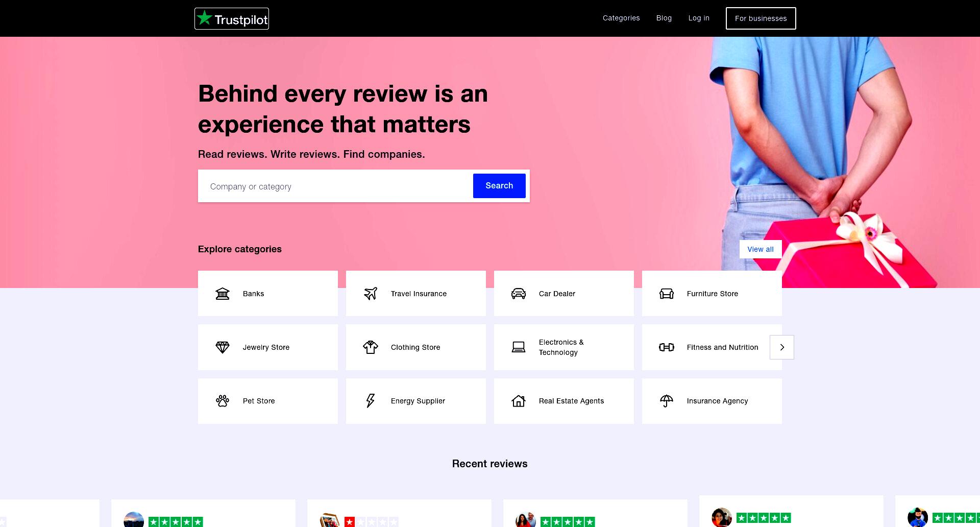Select Log in from the header

pos(699,18)
